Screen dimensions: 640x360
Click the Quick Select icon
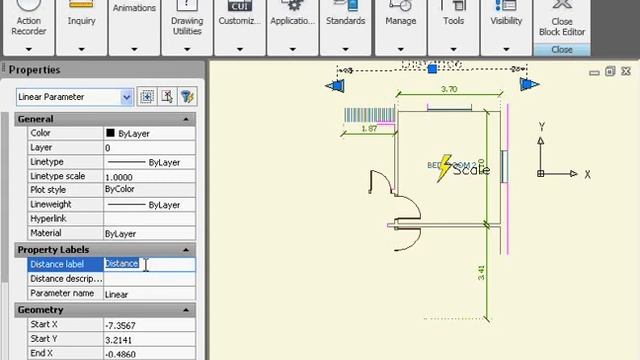pos(187,97)
